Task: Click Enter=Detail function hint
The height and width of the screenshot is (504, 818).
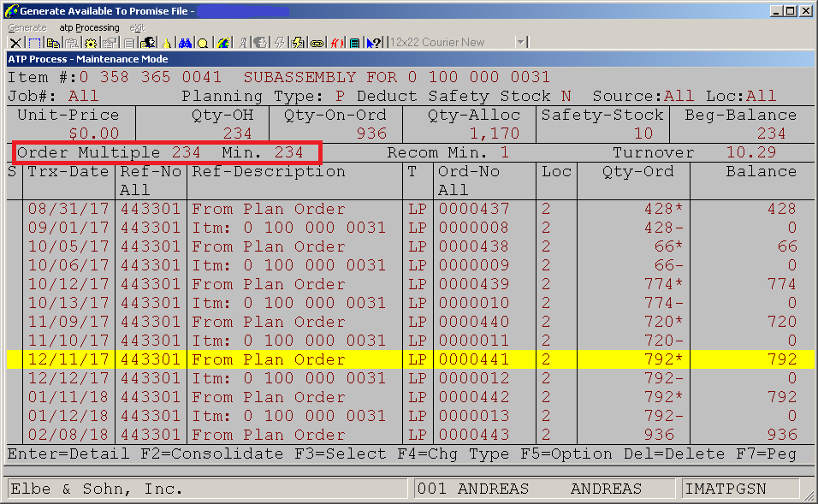Action: pos(68,454)
